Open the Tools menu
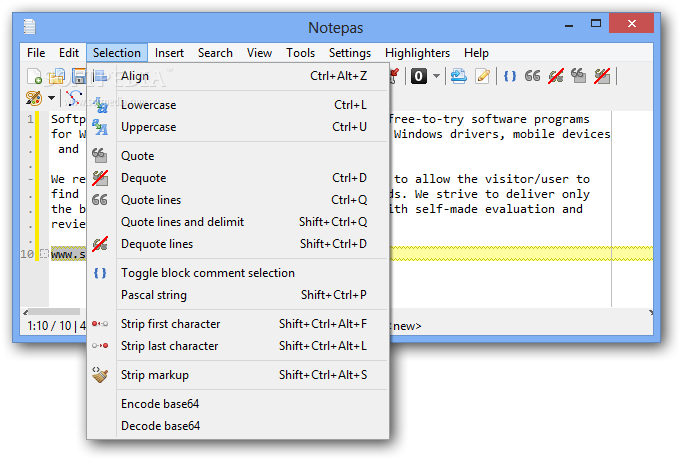Image resolution: width=681 pixels, height=460 pixels. [300, 53]
